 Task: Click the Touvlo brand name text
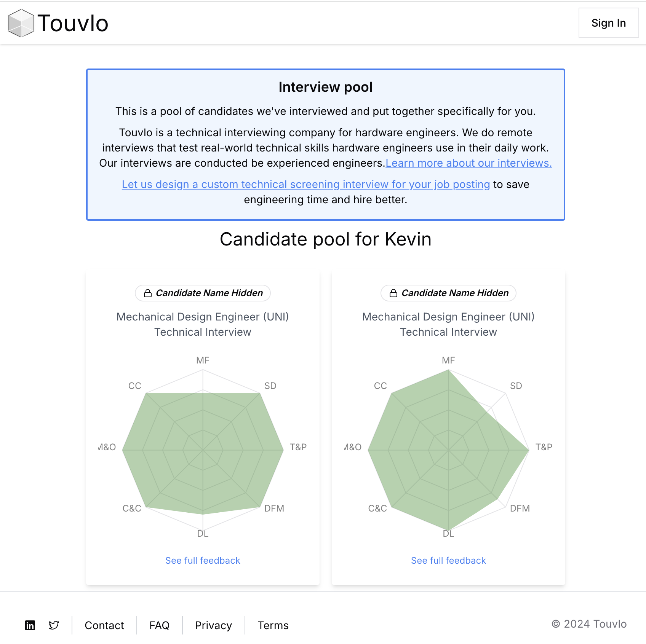point(73,23)
